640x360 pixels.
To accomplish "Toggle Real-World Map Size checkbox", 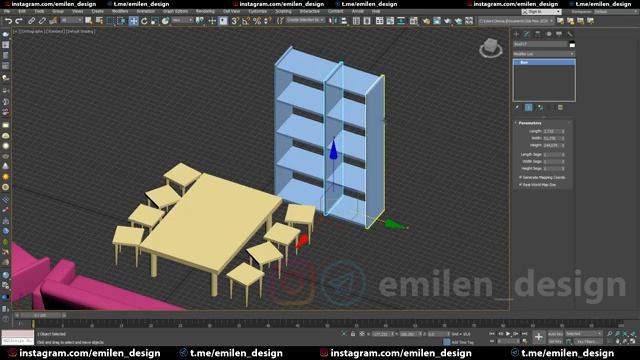I will (520, 184).
